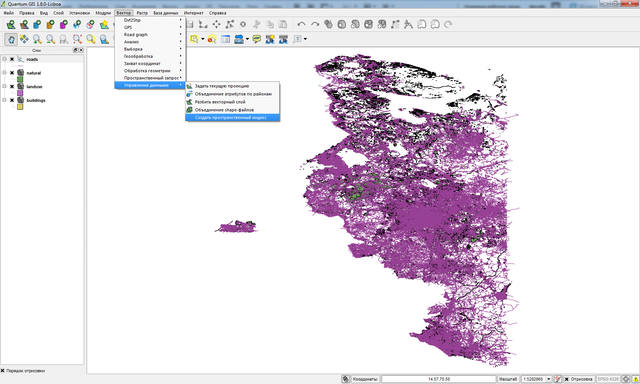Image resolution: width=640 pixels, height=384 pixels.
Task: Click the New Shapefile Layer star icon
Action: tap(104, 24)
